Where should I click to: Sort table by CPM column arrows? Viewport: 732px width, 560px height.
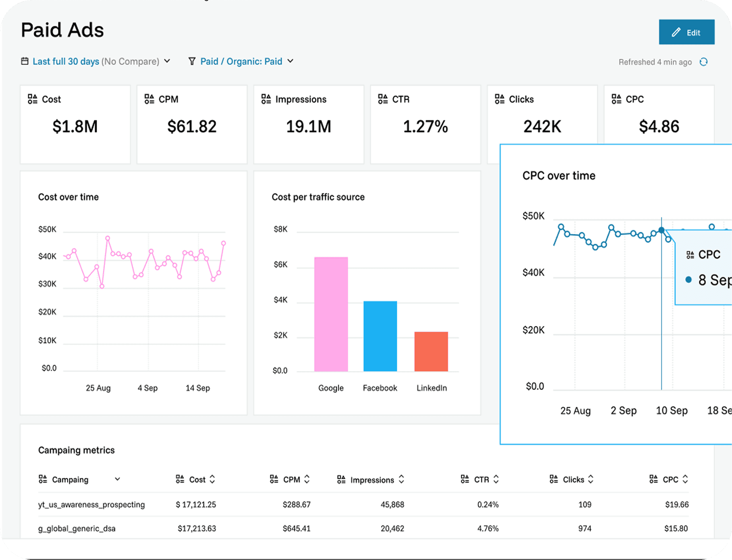[x=307, y=479]
